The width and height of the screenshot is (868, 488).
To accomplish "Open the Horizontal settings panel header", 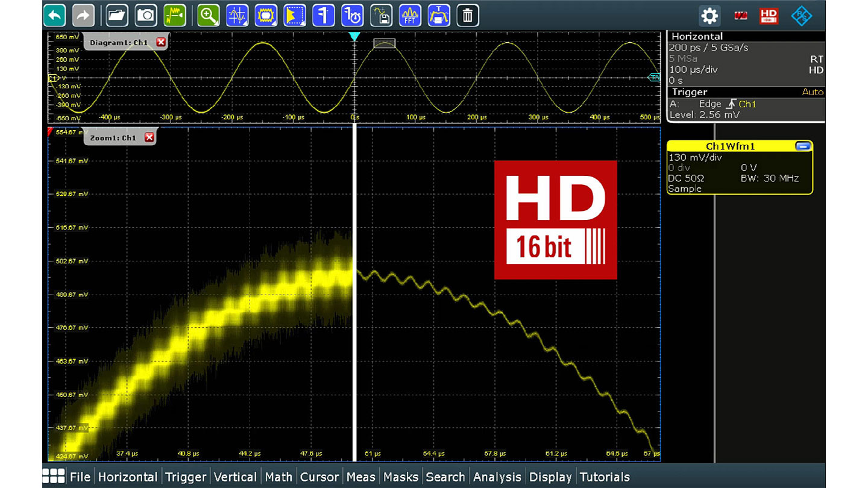I will click(697, 36).
